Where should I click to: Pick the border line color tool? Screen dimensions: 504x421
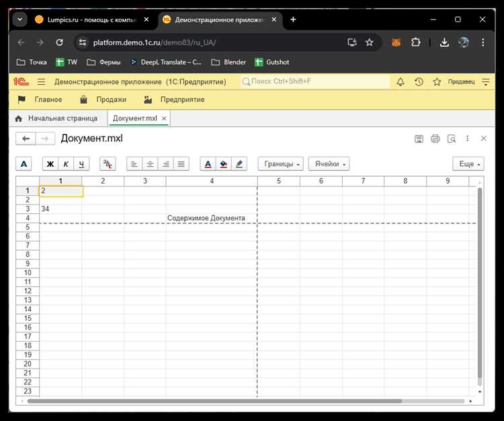pyautogui.click(x=239, y=163)
